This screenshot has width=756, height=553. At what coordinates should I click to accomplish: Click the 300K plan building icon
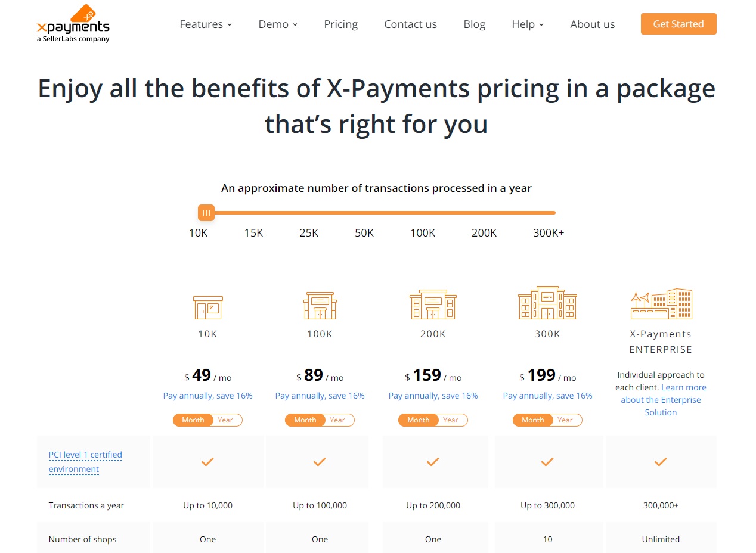[547, 302]
